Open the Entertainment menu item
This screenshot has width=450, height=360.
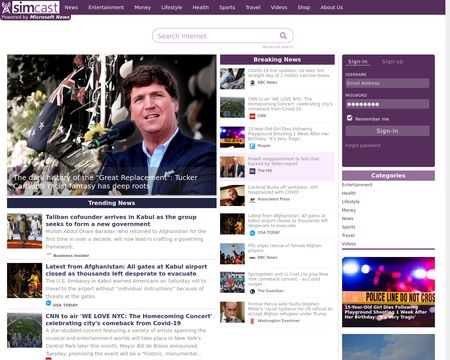[x=106, y=7]
